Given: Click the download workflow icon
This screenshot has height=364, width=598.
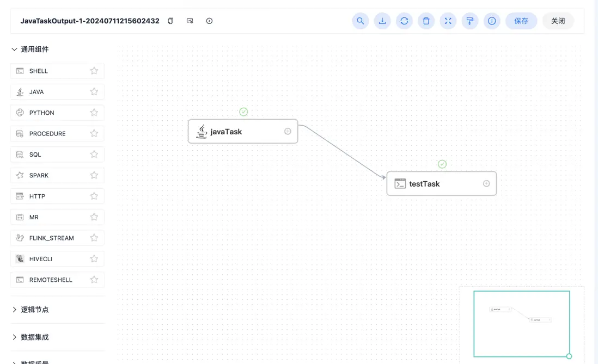Looking at the screenshot, I should tap(382, 21).
